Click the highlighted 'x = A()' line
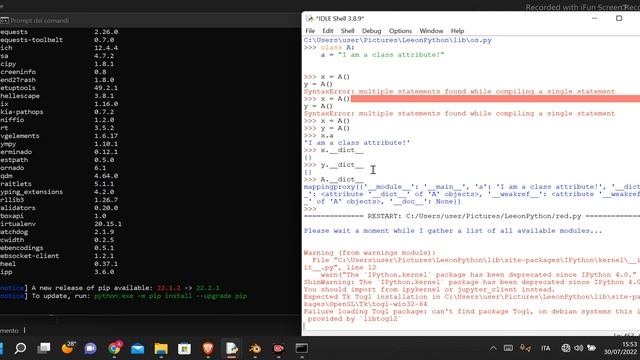The image size is (640, 360). pyautogui.click(x=327, y=99)
